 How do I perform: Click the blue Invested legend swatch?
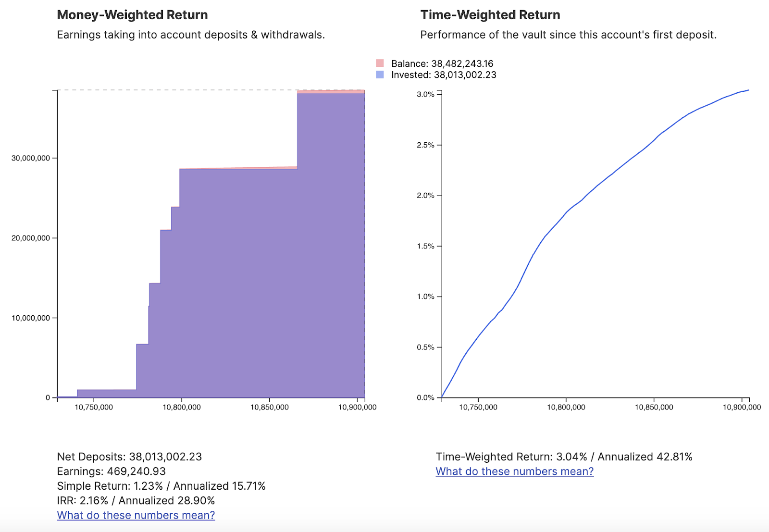380,74
